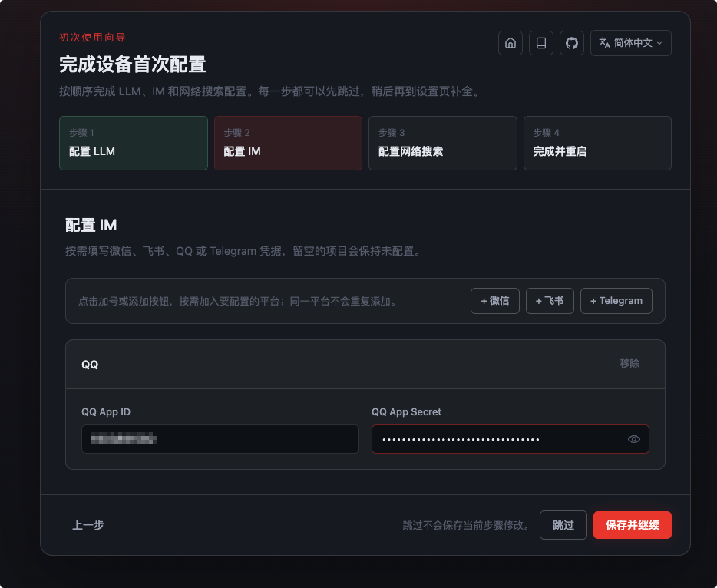Add the 飞书 platform
The width and height of the screenshot is (717, 588).
(x=550, y=301)
